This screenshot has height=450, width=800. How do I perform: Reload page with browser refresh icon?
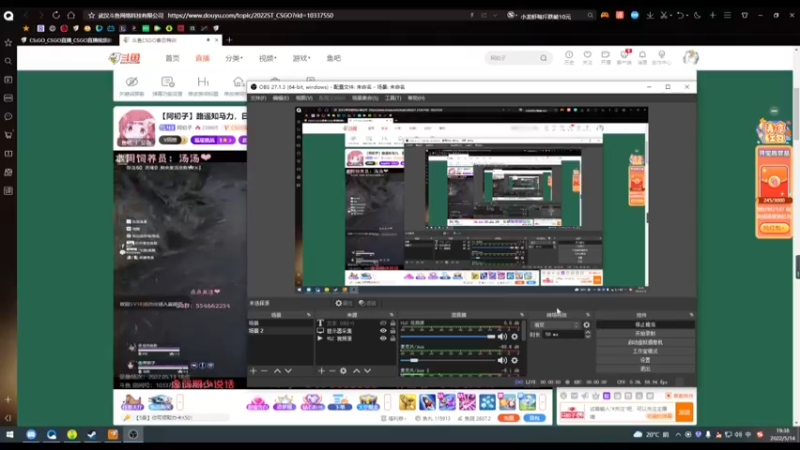(56, 15)
